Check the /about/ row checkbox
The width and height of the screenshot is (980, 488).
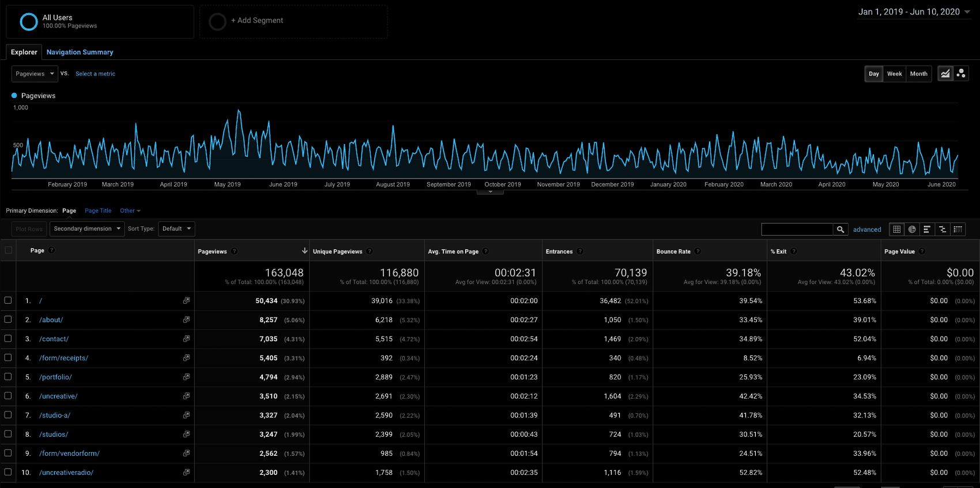[8, 319]
